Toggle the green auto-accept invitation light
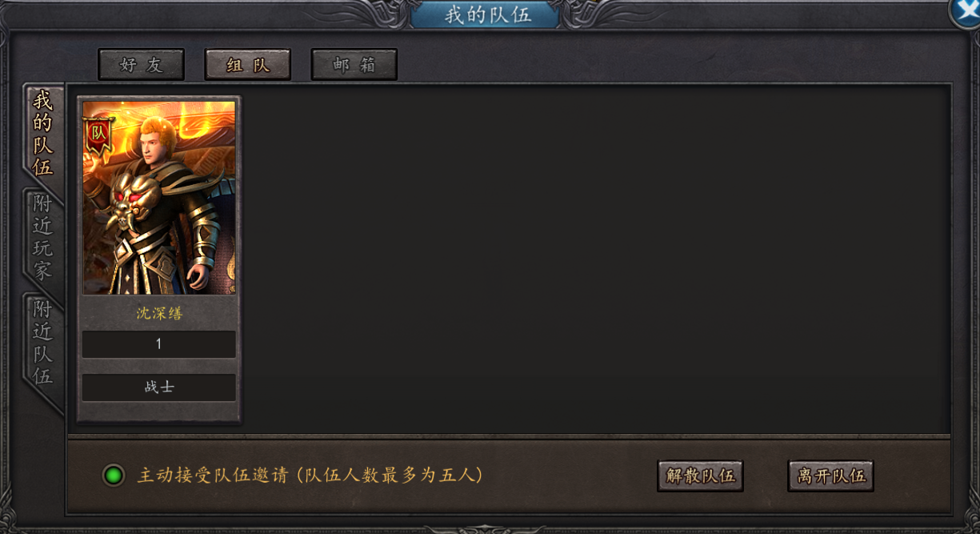Screen dimensions: 980x534 (114, 476)
